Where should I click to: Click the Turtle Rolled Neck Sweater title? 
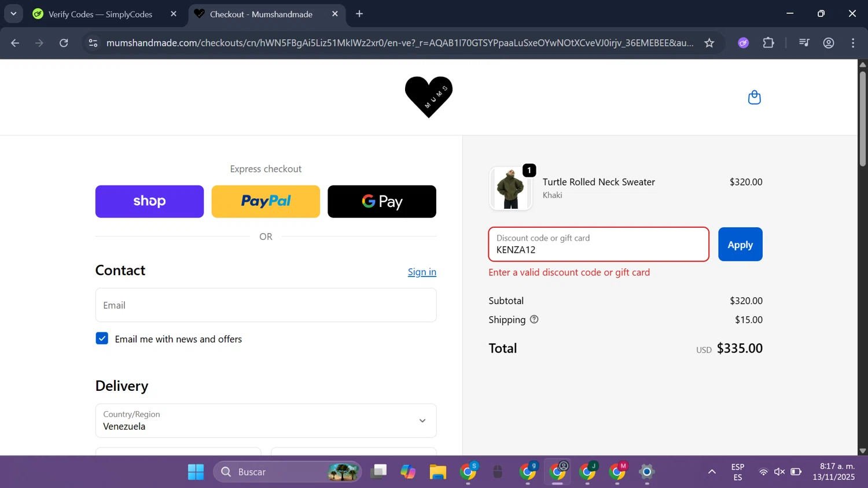(598, 182)
